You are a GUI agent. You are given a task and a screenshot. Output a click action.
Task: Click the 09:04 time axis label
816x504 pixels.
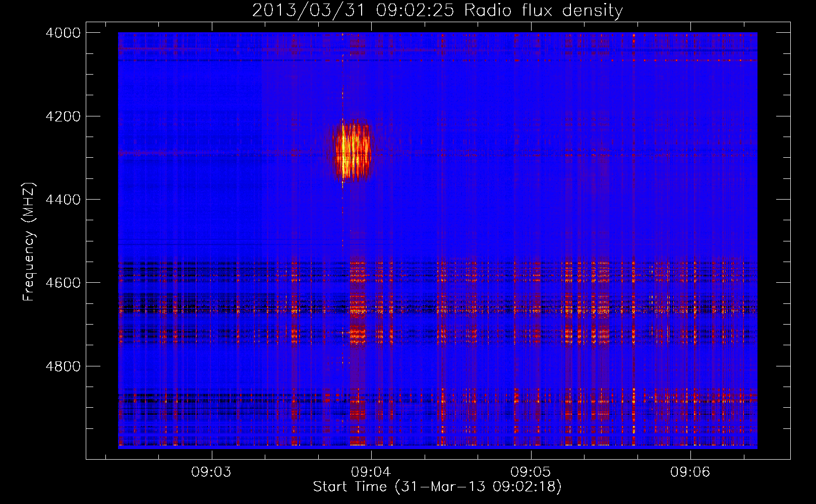click(x=371, y=472)
